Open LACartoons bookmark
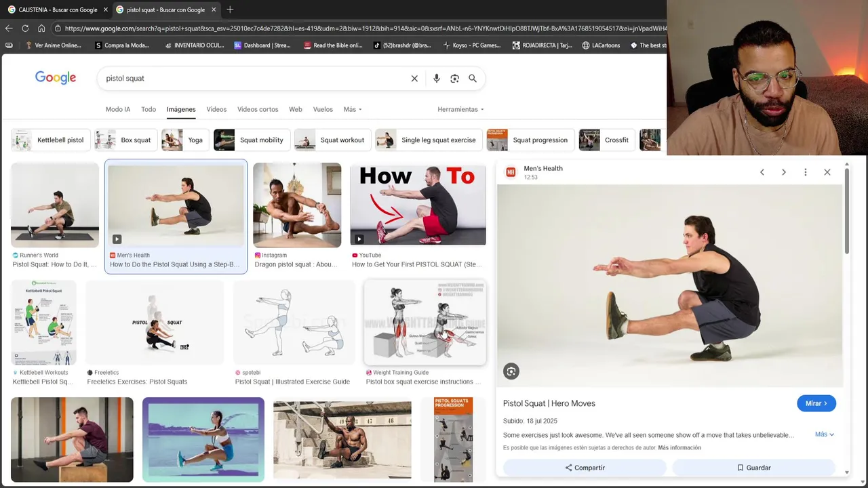868x488 pixels. pos(601,45)
